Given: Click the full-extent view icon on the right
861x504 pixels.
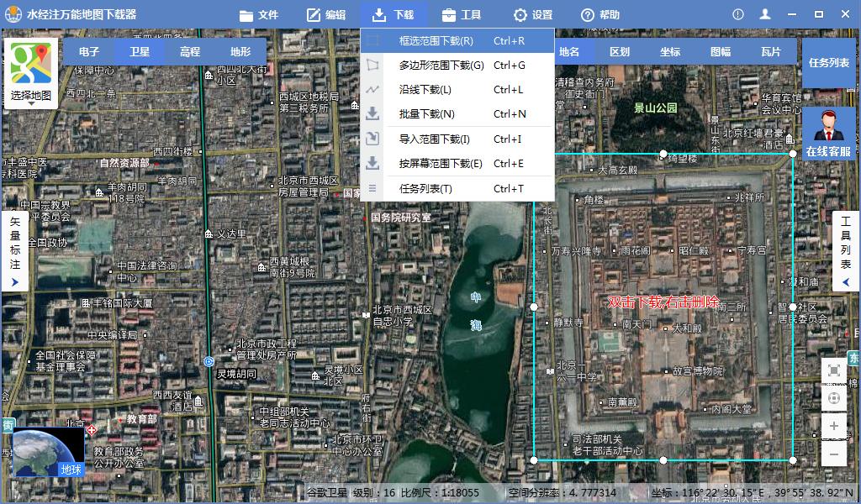Looking at the screenshot, I should point(834,370).
